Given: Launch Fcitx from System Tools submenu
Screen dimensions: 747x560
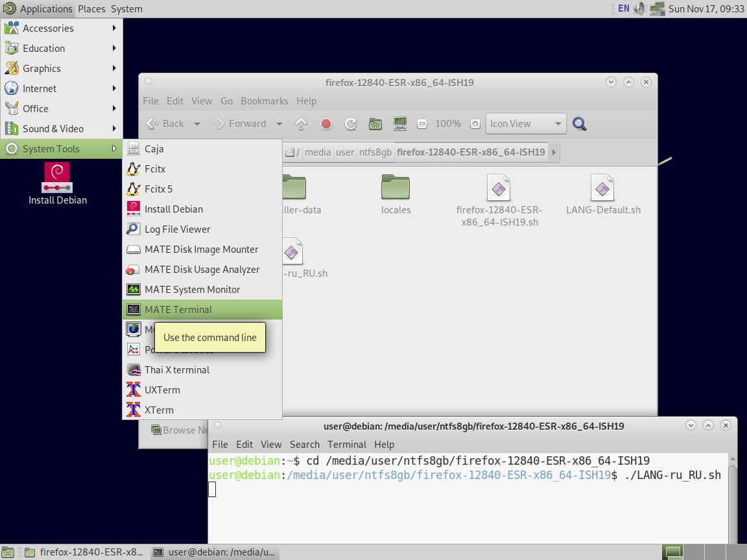Looking at the screenshot, I should pos(202,169).
